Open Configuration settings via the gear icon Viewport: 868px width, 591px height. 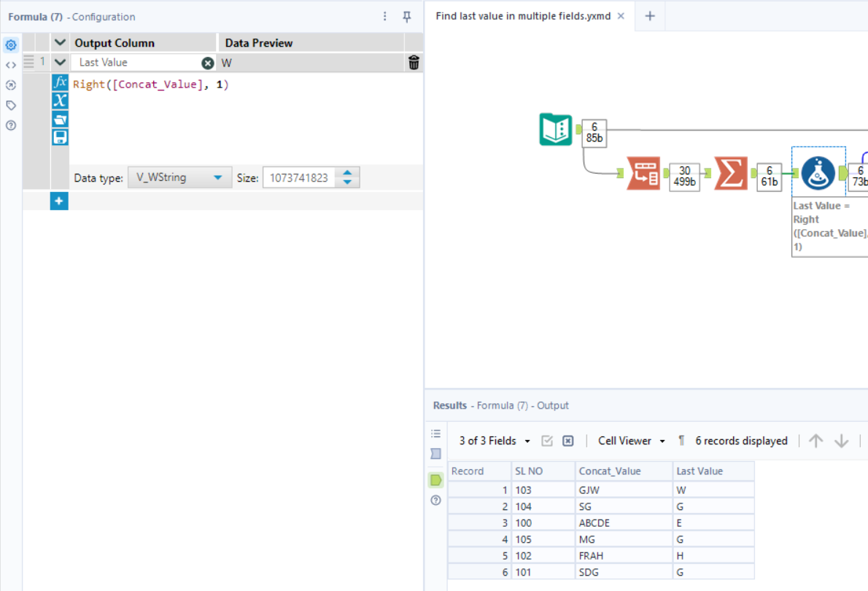pyautogui.click(x=10, y=45)
